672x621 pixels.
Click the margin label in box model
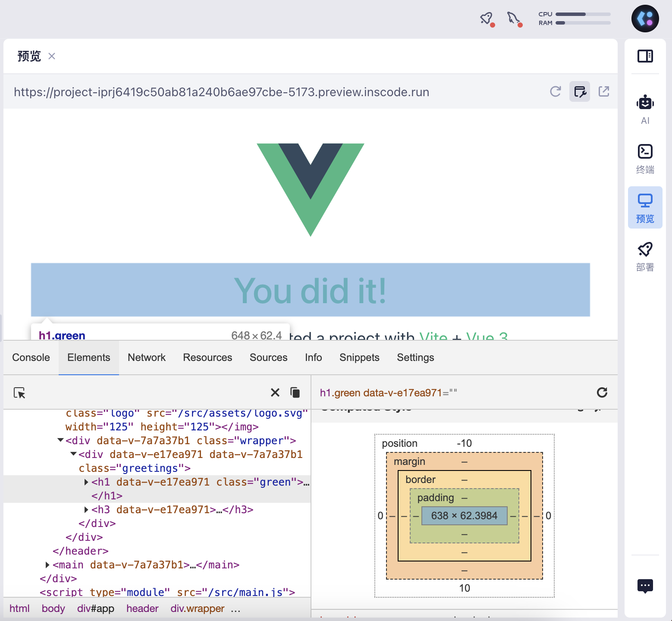coord(409,461)
